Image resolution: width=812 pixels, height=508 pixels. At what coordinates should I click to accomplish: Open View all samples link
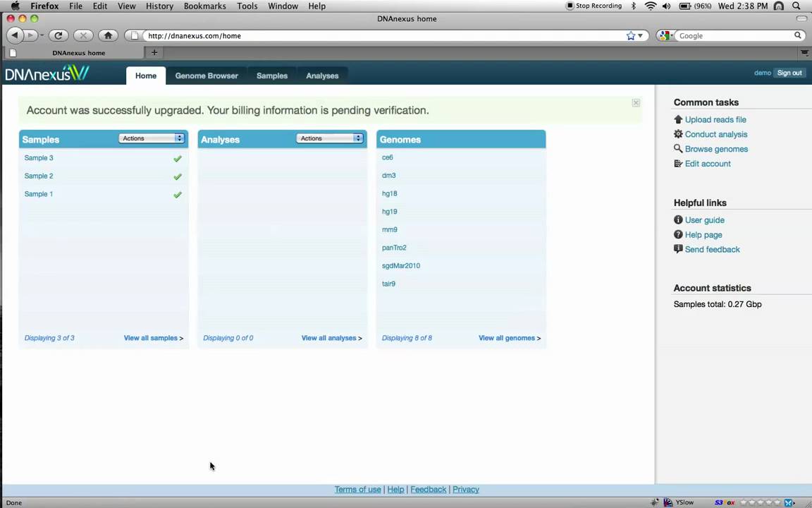pos(153,338)
